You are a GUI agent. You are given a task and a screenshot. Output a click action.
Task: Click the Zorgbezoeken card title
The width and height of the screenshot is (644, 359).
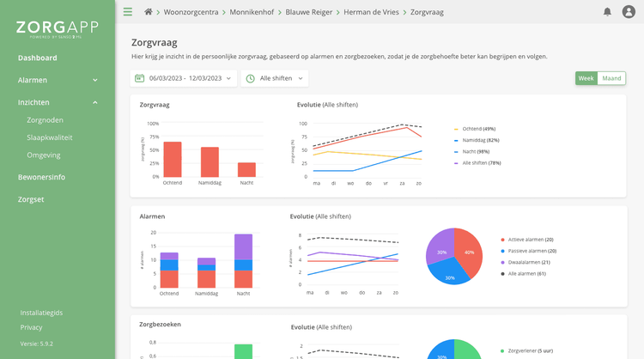160,325
